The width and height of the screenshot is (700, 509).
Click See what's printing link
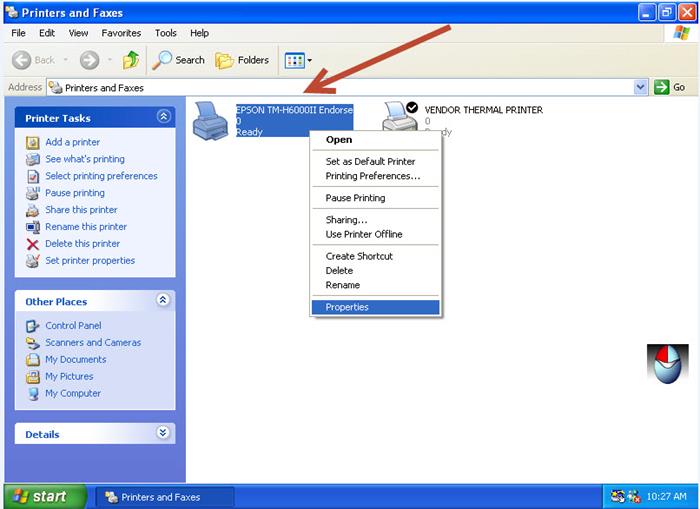click(85, 159)
